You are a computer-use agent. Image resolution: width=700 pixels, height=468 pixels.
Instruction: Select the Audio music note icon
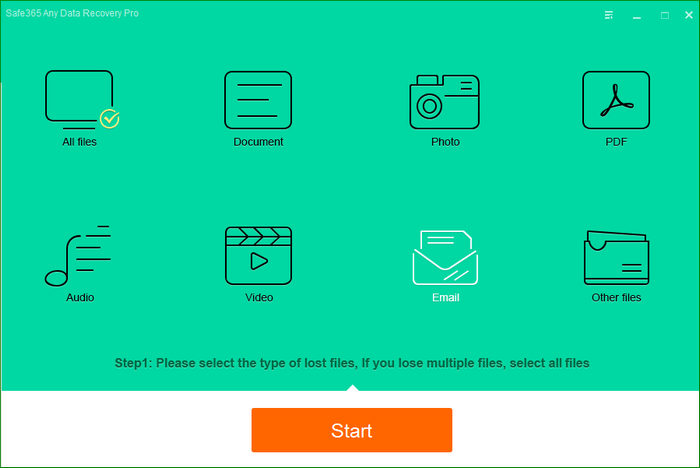point(78,256)
